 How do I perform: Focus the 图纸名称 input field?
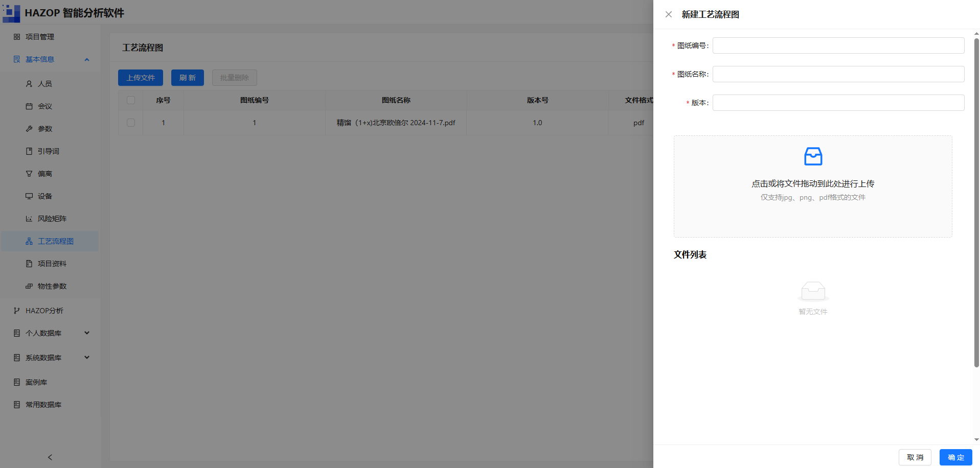[838, 74]
